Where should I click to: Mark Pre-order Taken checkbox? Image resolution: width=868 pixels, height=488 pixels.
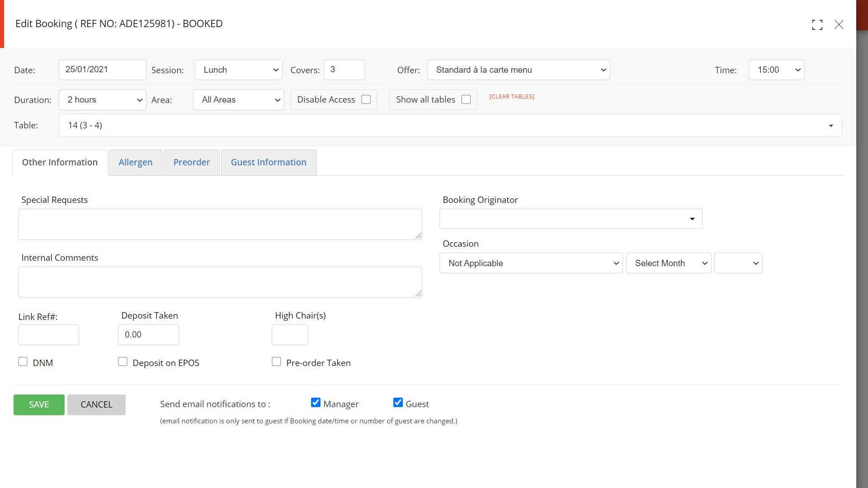[276, 361]
